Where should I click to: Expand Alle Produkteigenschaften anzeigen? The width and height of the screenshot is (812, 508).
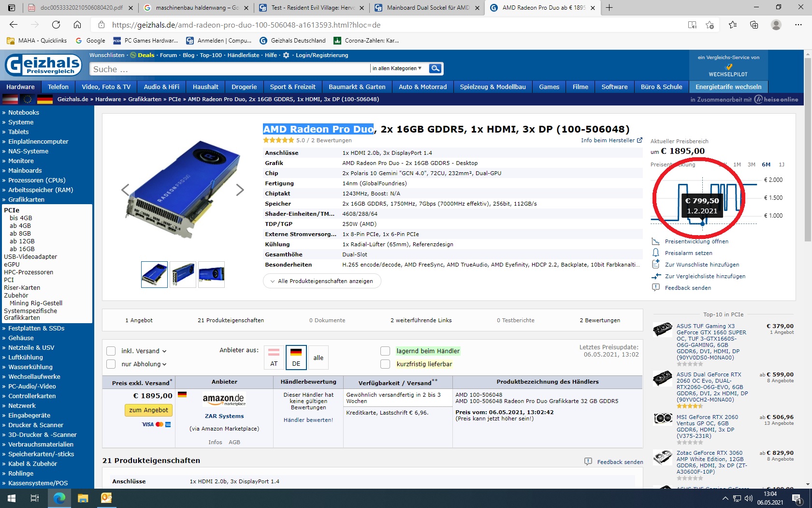[322, 281]
